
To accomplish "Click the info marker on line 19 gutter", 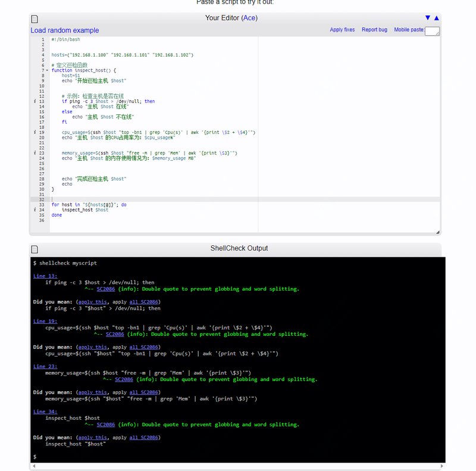I will [x=35, y=132].
